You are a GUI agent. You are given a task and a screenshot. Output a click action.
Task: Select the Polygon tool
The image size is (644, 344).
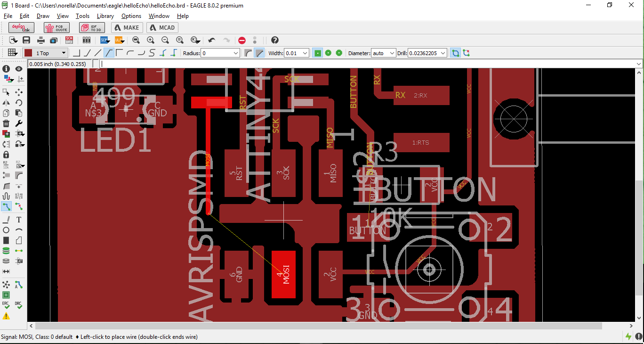tap(19, 240)
